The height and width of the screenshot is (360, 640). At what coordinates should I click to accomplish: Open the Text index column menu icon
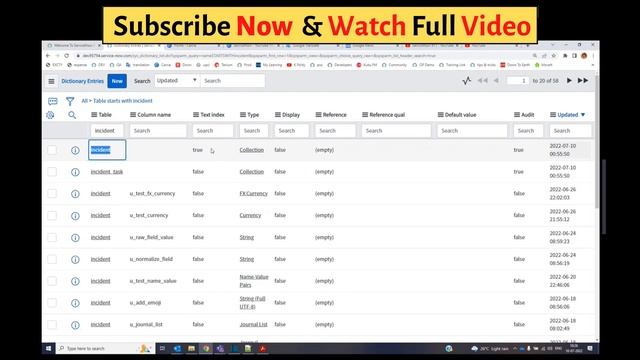pos(196,115)
